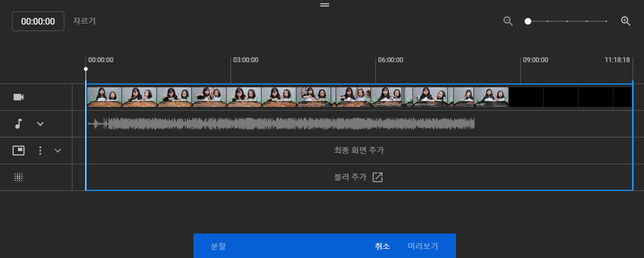
Task: Click the 03:00:00 mark on the ruler
Action: point(246,60)
